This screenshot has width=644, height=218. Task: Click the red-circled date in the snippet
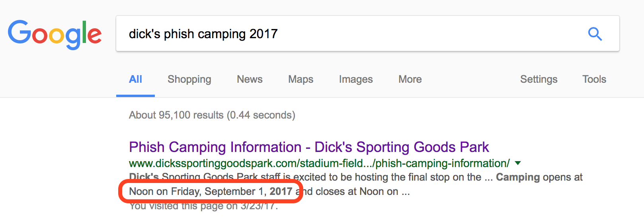point(211,192)
